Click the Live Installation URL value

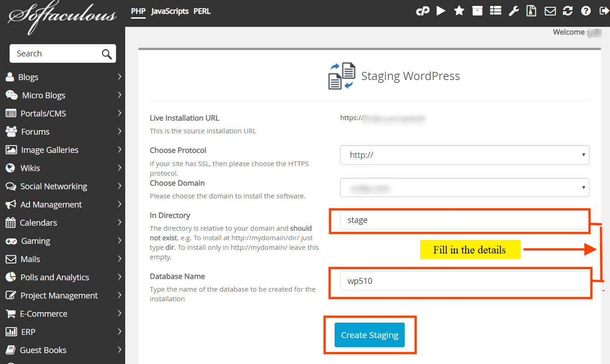pos(383,118)
